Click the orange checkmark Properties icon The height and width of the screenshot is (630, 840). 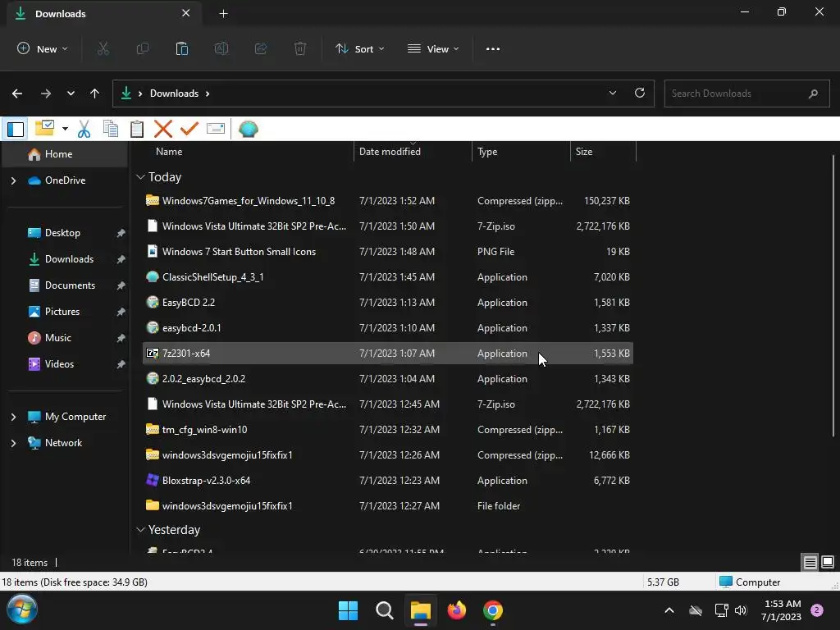pyautogui.click(x=189, y=129)
